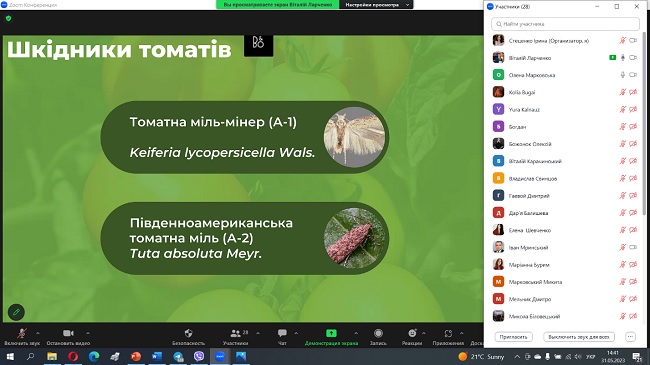The image size is (650, 365).
Task: Open the Настройки просмотра dropdown
Action: (x=376, y=5)
